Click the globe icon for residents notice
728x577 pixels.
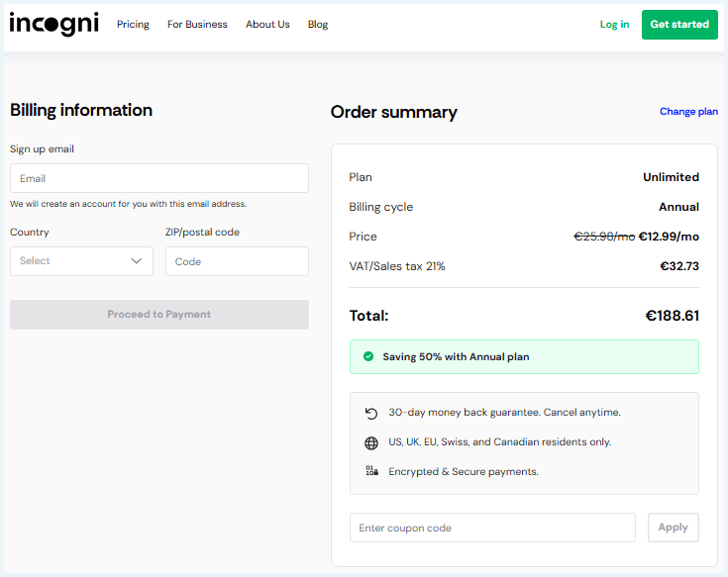[x=371, y=443]
